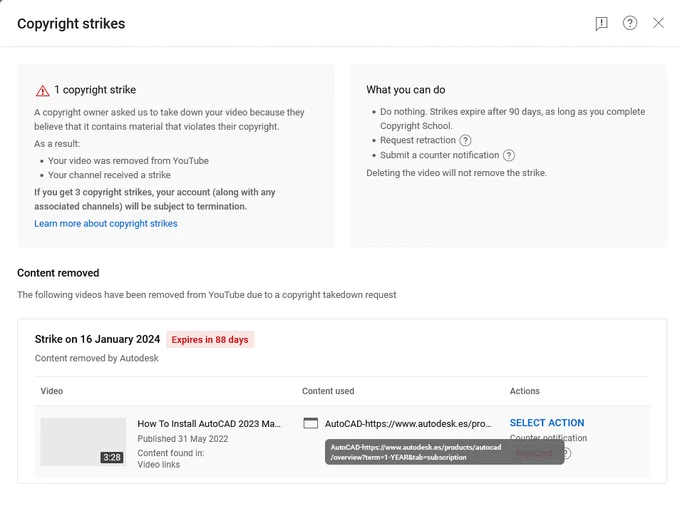Close the Copyright strikes dialog
The image size is (680, 526).
(x=658, y=23)
